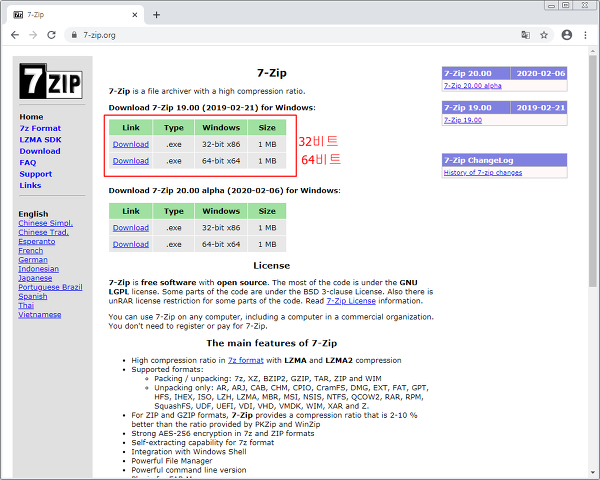This screenshot has height=480, width=600.
Task: Click the browser forward arrow
Action: tap(33, 35)
